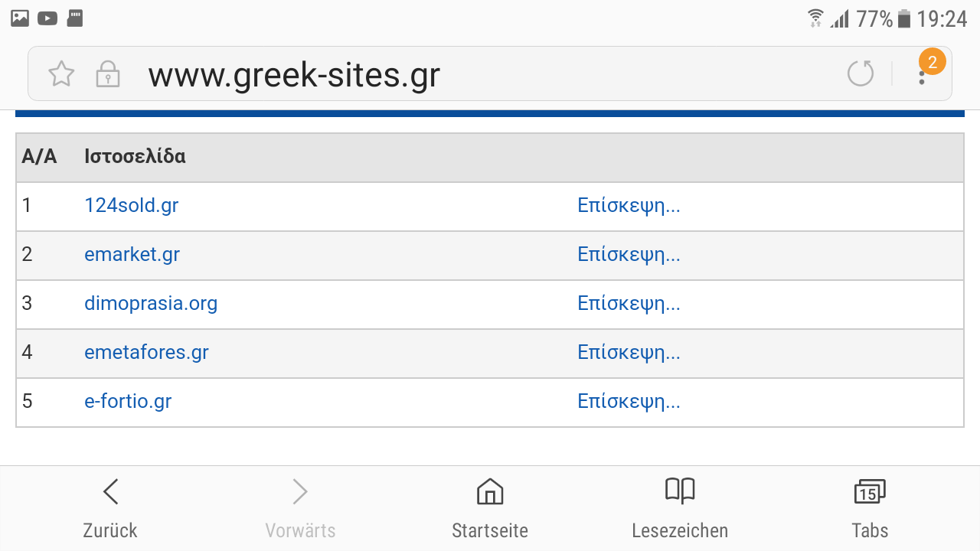
Task: Click Επίσκεψη for 124sold.gr row
Action: 629,206
